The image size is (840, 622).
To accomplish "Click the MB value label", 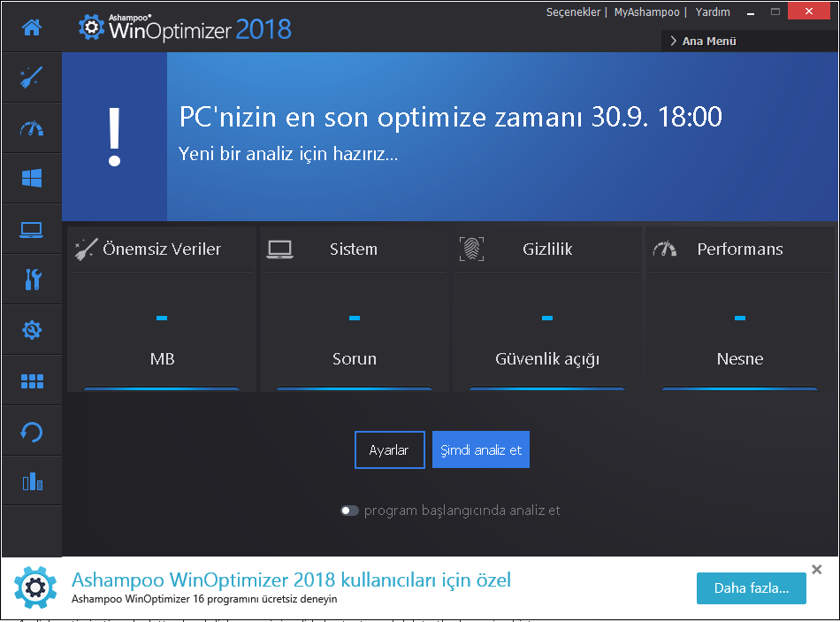I will point(163,358).
